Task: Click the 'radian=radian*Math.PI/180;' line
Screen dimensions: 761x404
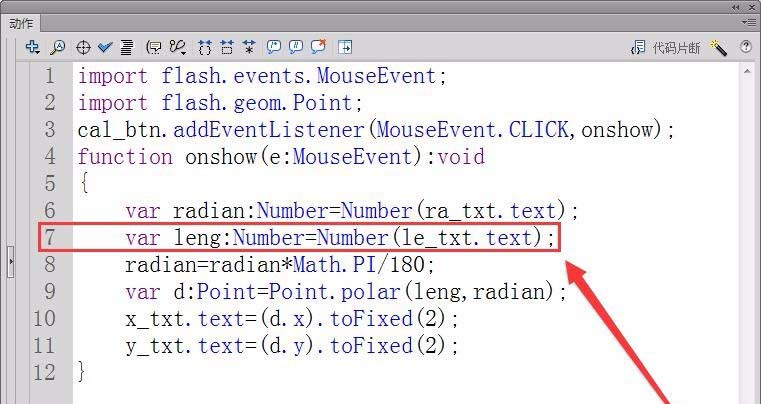Action: pos(280,265)
